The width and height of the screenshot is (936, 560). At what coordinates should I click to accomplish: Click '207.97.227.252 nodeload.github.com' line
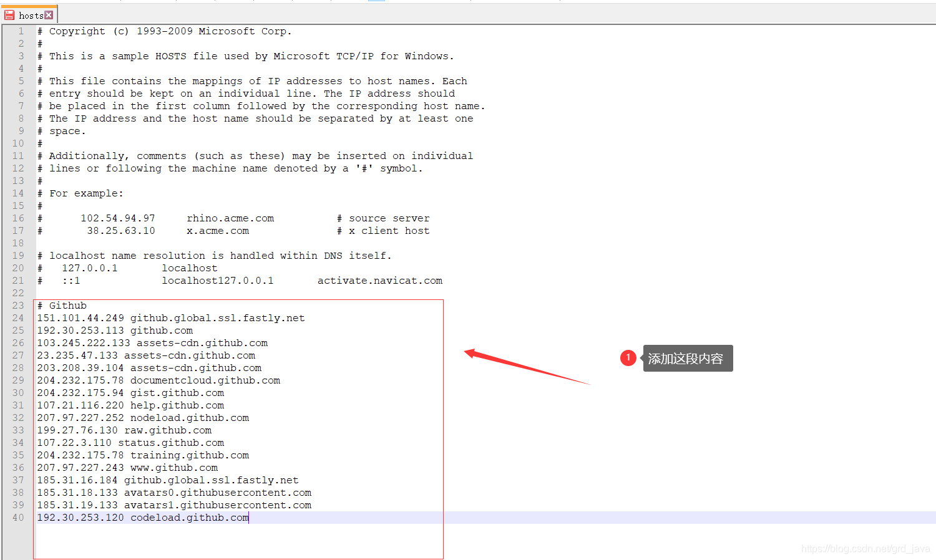(x=143, y=418)
